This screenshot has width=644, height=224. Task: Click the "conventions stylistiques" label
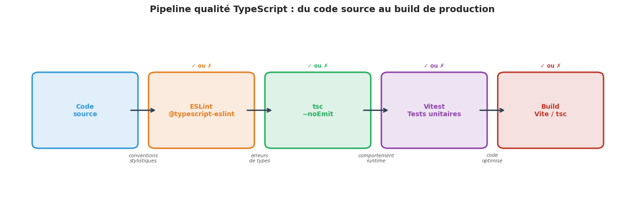143,158
